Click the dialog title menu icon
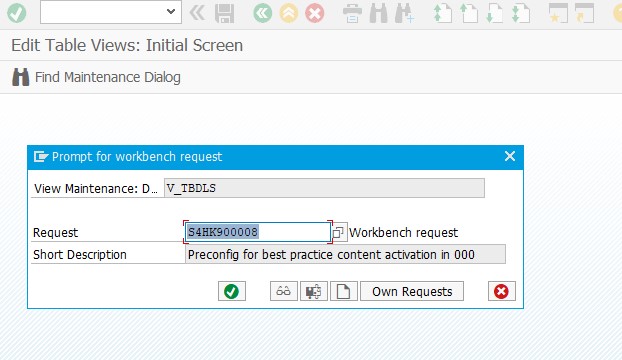Screen dimensions: 622x360 pyautogui.click(x=40, y=157)
